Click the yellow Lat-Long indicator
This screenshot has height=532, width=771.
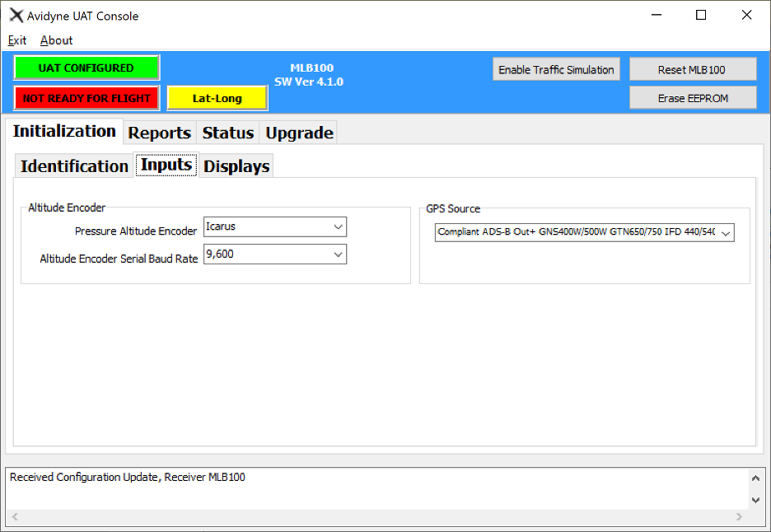click(x=217, y=98)
